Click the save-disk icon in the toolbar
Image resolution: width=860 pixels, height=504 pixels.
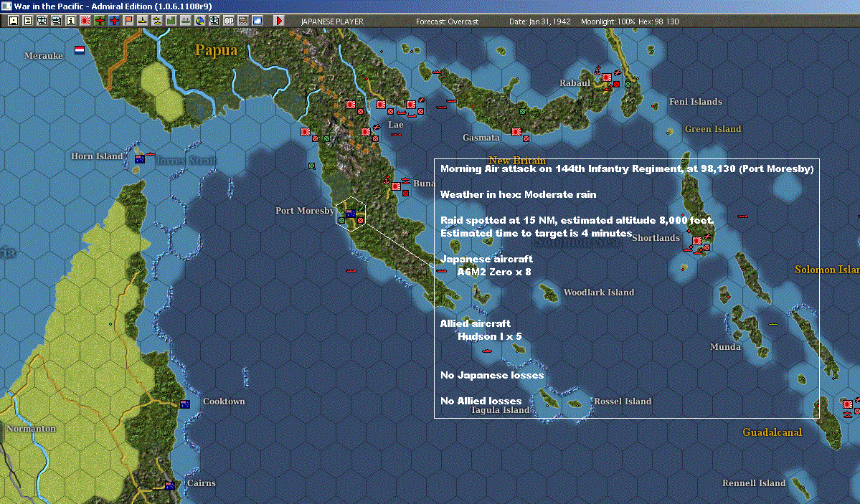(x=14, y=21)
